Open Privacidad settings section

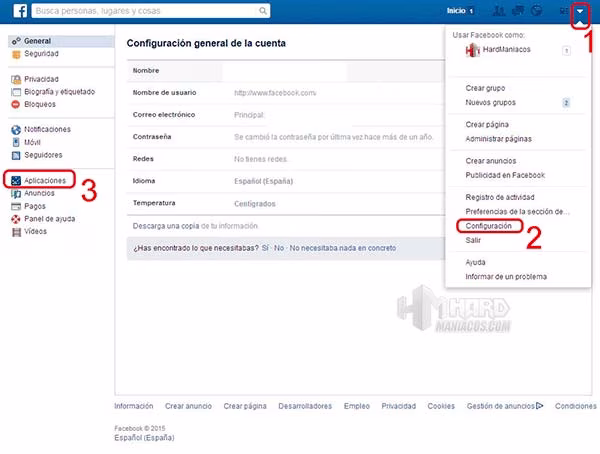tap(41, 79)
